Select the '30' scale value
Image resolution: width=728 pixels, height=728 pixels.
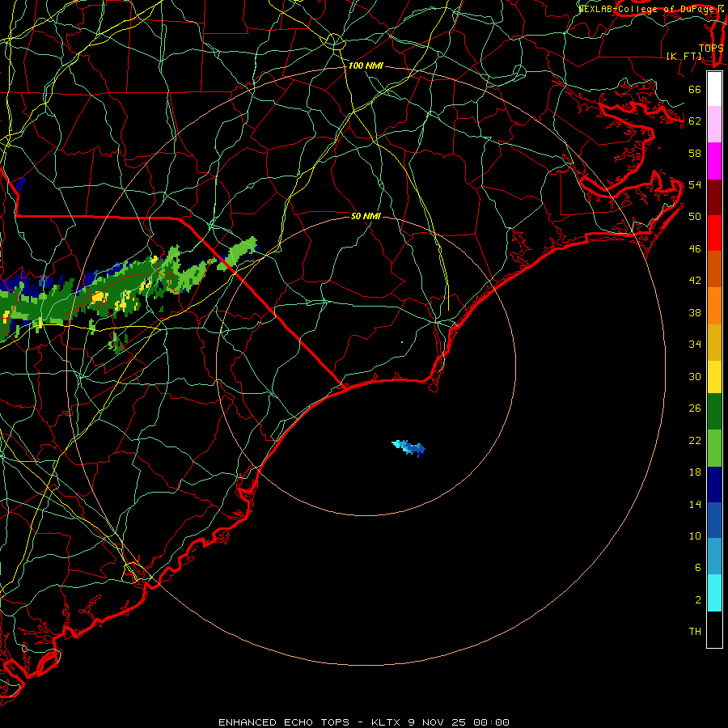point(695,376)
